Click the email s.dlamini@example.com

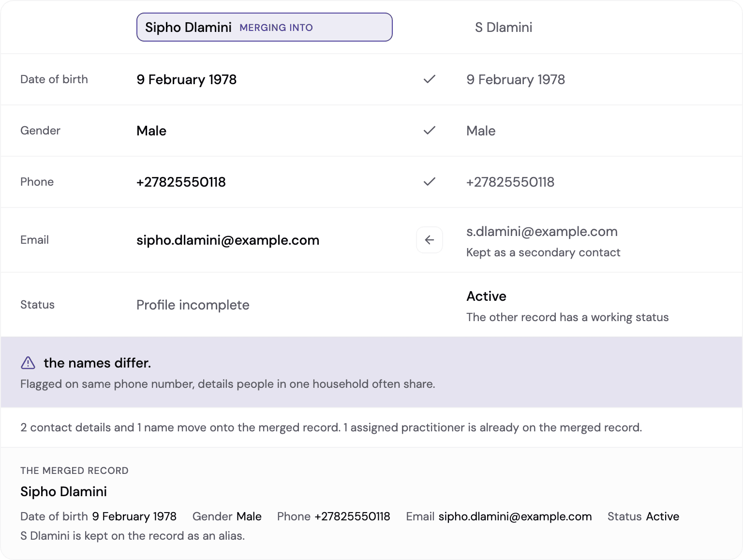click(542, 231)
